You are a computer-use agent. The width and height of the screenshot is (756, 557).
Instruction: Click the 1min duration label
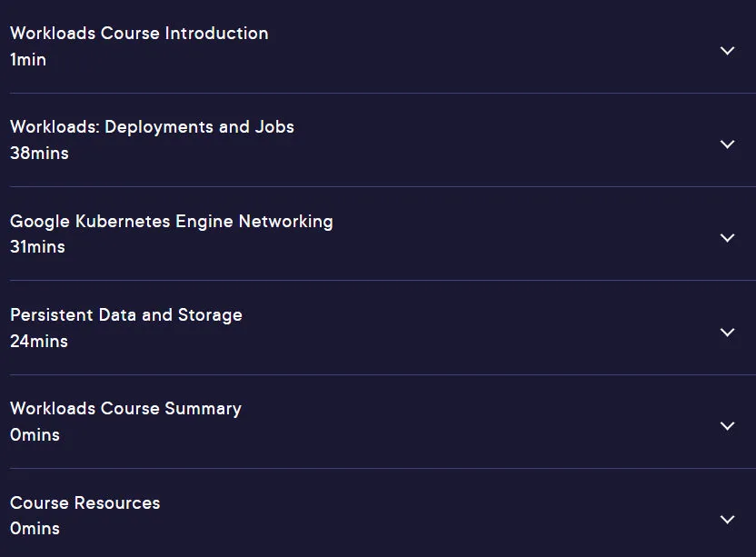28,60
